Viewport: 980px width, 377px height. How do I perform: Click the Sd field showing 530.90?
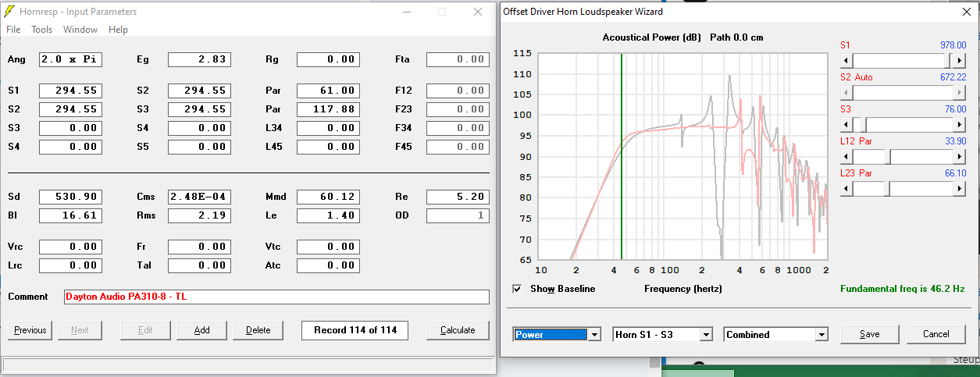point(70,197)
